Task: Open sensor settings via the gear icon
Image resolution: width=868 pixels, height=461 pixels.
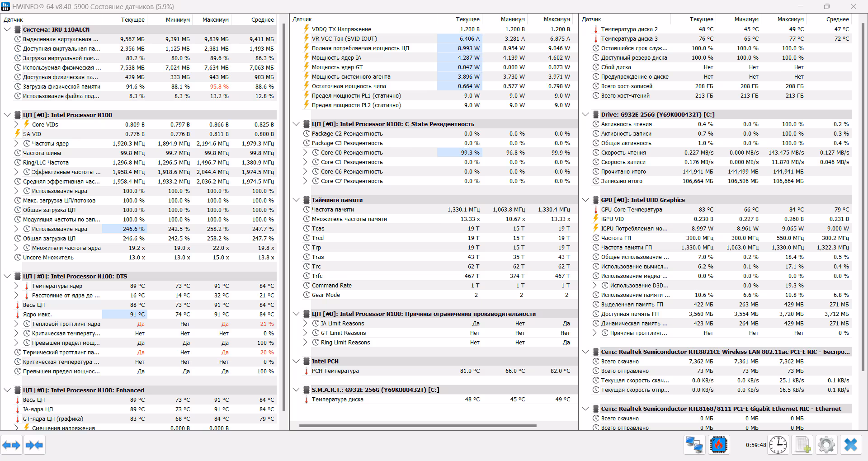Action: (x=826, y=445)
